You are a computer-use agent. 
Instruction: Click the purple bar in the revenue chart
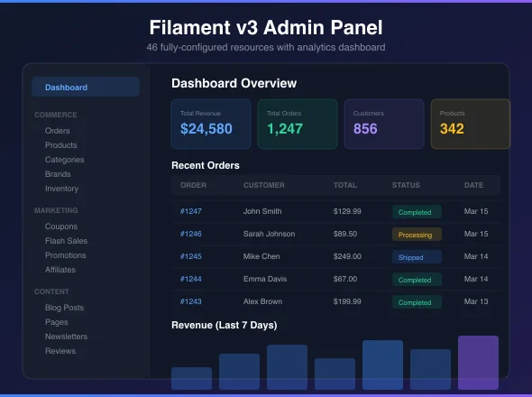(478, 363)
